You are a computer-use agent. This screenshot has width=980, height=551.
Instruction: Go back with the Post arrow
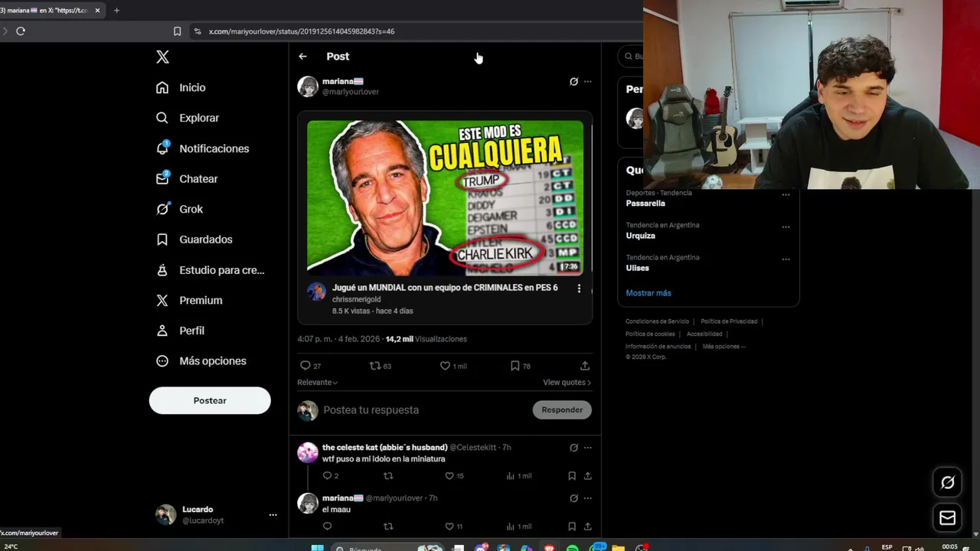[302, 57]
